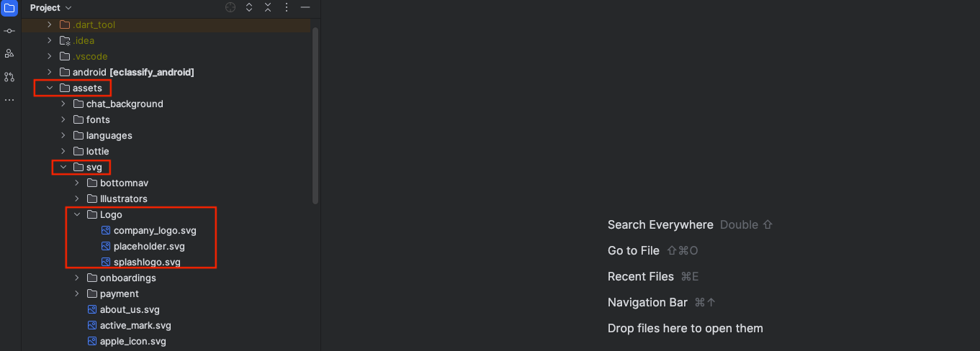Click the Select Opened File crosshair icon
Viewport: 980px width, 351px height.
[230, 7]
